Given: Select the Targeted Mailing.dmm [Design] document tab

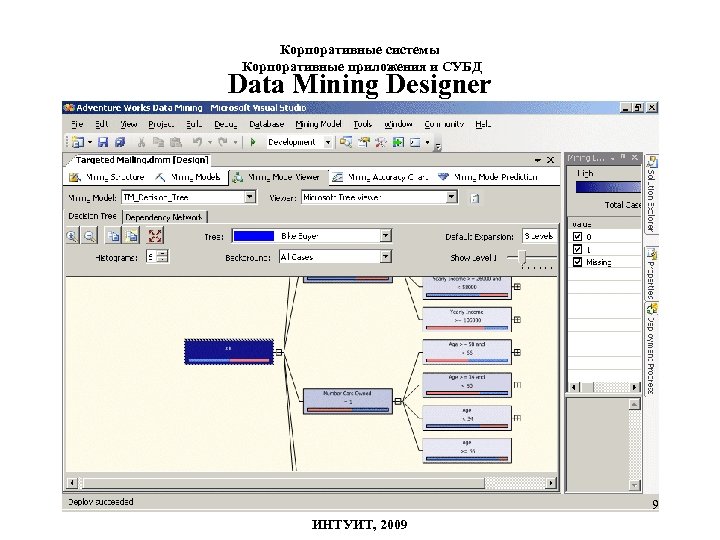Looking at the screenshot, I should [141, 160].
